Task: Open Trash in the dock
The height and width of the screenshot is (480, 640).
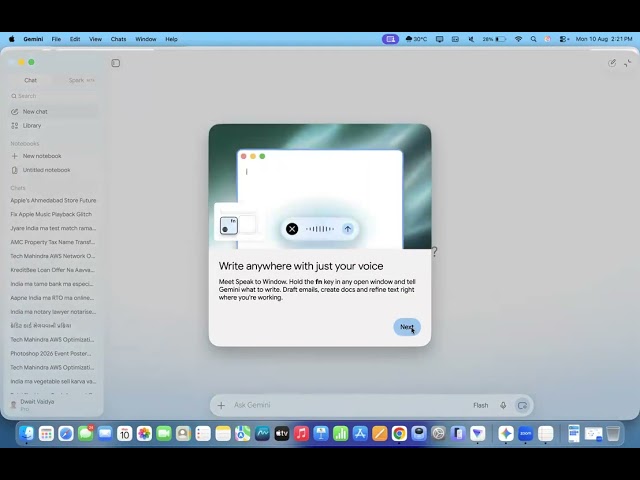Action: tap(613, 433)
